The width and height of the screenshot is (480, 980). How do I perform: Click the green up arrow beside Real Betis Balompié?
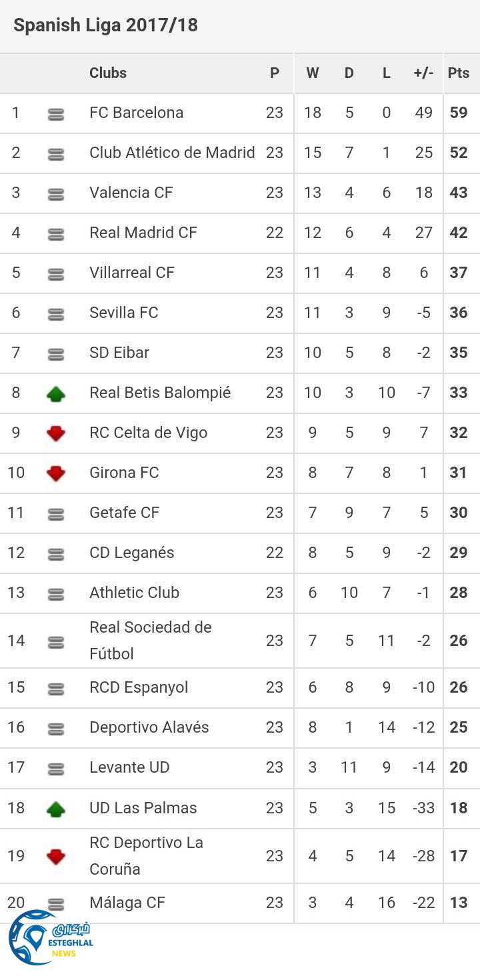click(x=56, y=394)
